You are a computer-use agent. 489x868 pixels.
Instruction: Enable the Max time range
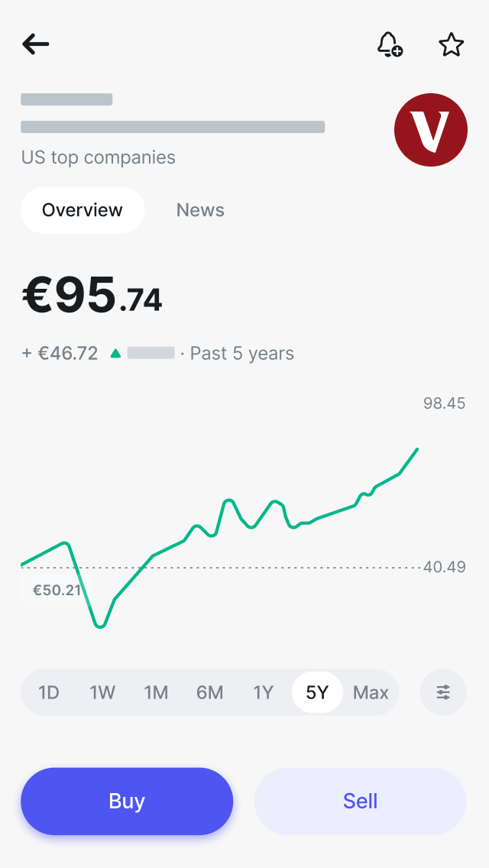[x=371, y=692]
